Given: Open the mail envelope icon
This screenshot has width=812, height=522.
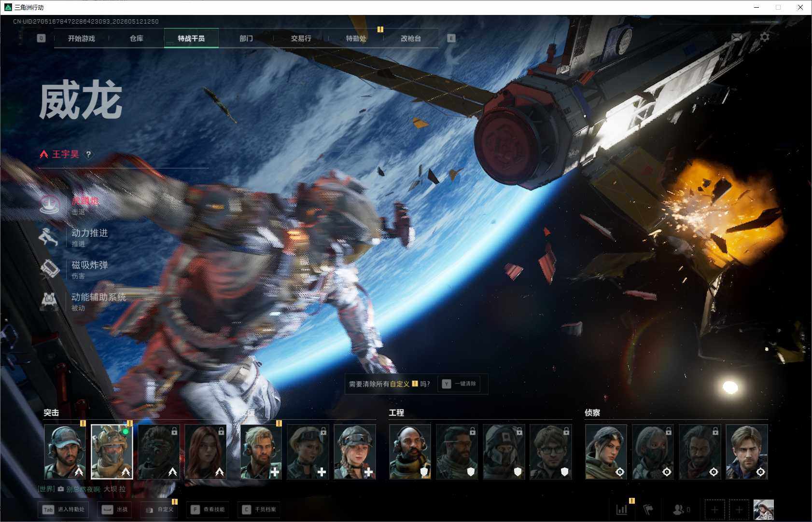Looking at the screenshot, I should pyautogui.click(x=737, y=37).
